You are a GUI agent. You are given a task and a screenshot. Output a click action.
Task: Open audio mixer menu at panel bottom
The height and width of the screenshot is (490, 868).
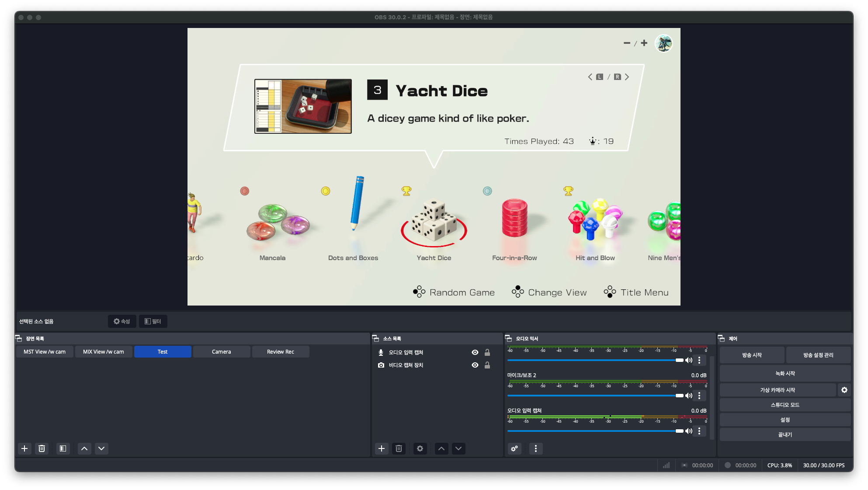click(x=536, y=448)
